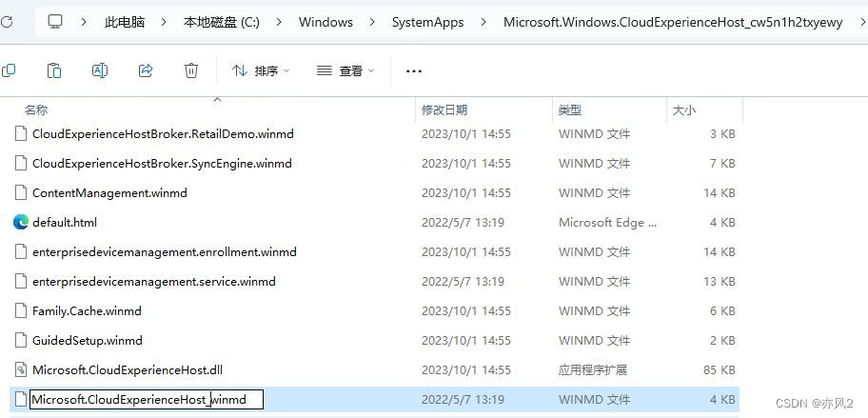Click the file icon of ContentManagement.winmd
Image resolution: width=868 pixels, height=418 pixels.
(x=21, y=192)
